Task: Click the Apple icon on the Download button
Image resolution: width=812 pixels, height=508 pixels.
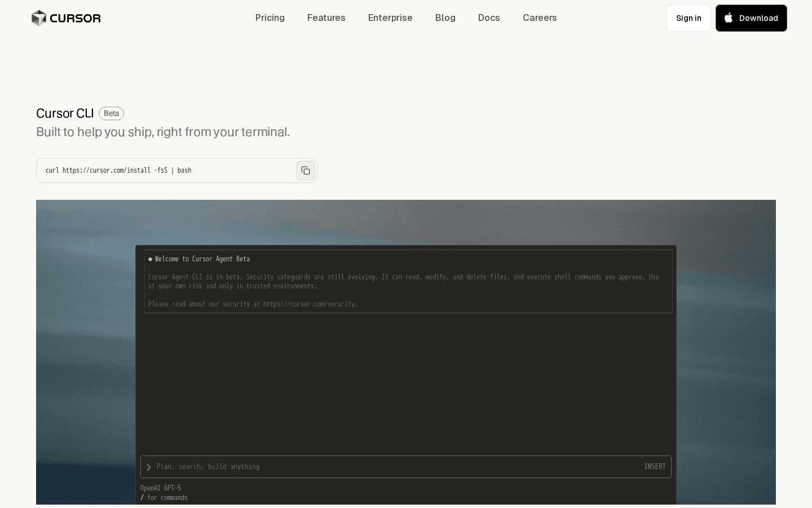Action: 728,17
